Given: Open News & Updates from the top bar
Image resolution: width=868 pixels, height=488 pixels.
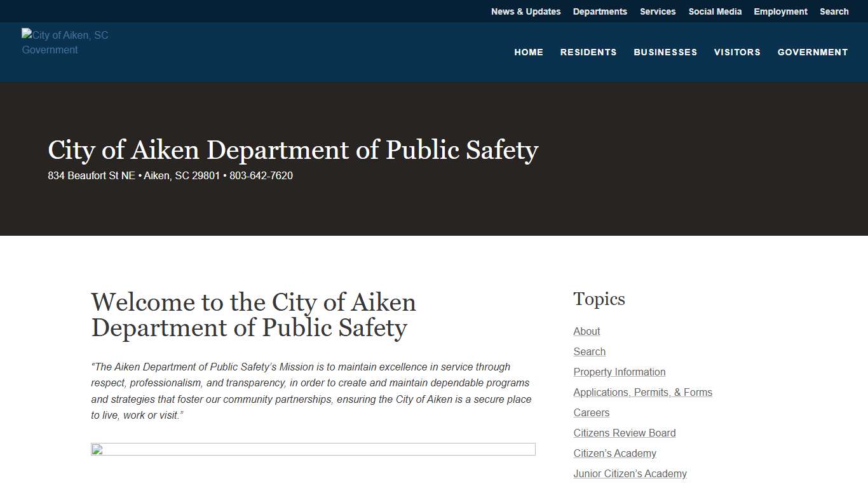Looking at the screenshot, I should 526,11.
